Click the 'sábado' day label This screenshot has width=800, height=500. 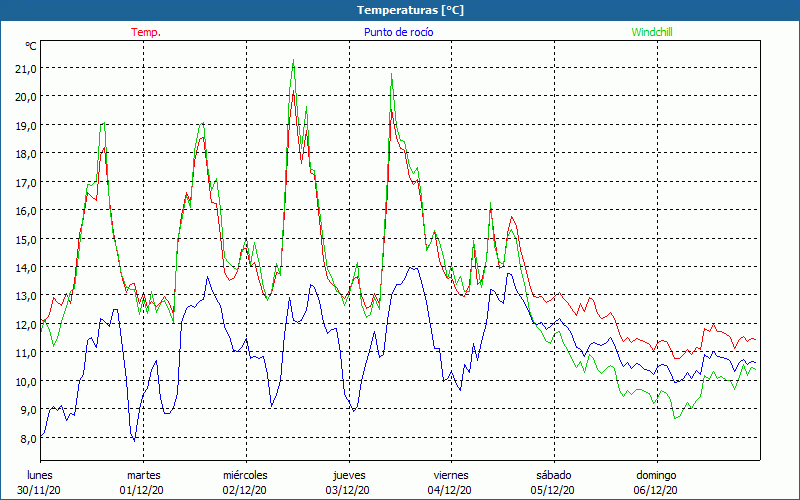[x=554, y=475]
